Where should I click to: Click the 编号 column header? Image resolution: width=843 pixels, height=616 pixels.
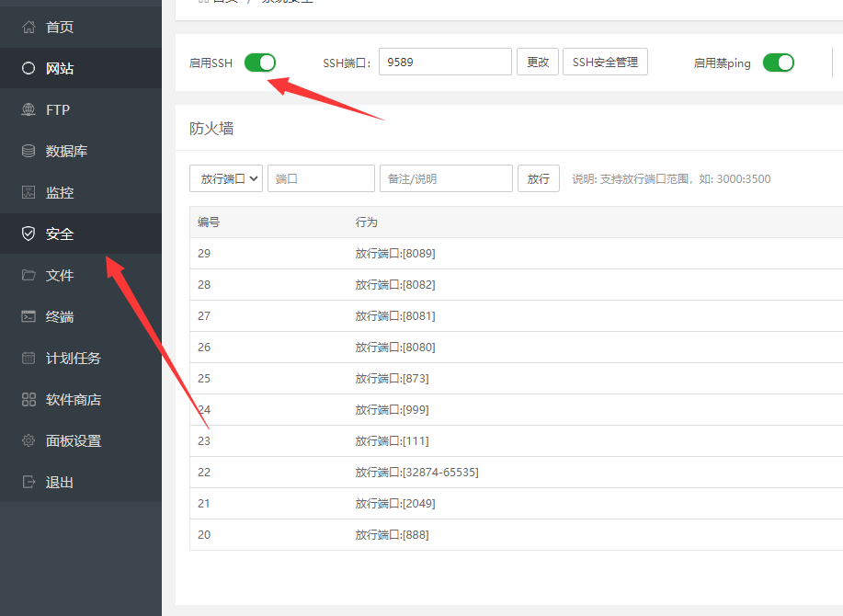[x=209, y=222]
